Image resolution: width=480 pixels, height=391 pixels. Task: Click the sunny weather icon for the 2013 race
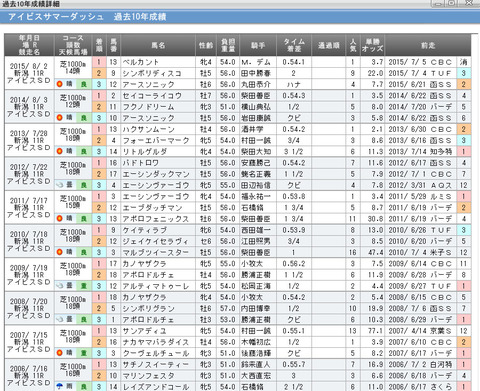pos(60,151)
